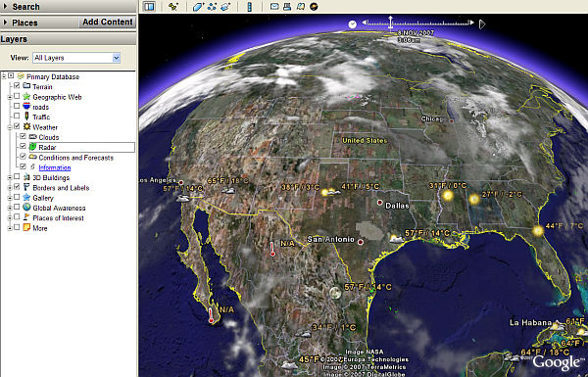
Task: Uncheck the Clouds checkbox
Action: click(24, 136)
